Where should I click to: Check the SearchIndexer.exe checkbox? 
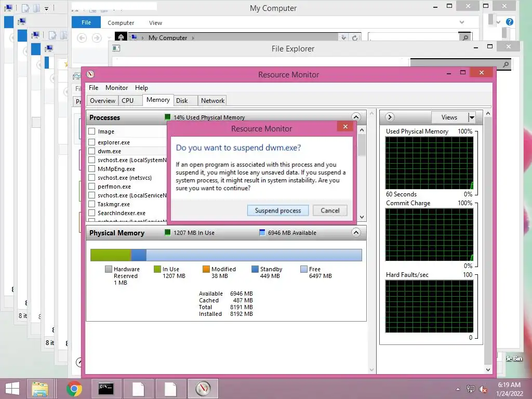point(91,212)
